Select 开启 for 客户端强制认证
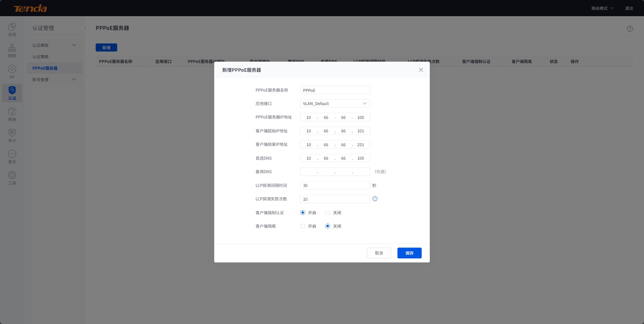 (x=303, y=213)
